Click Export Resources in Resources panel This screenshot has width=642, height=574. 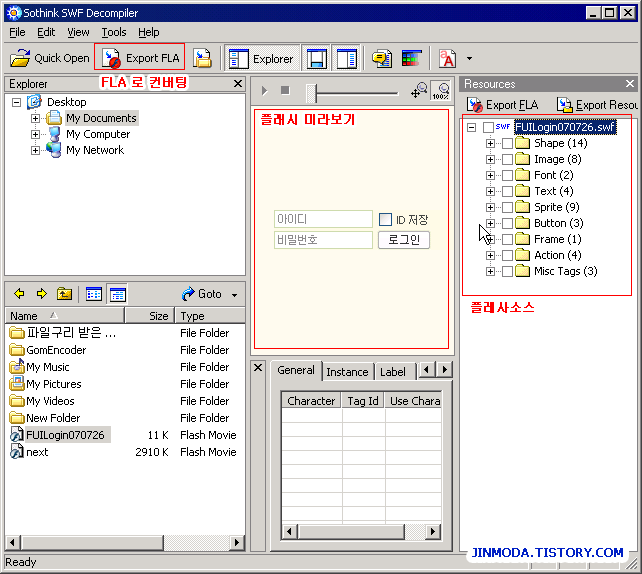click(x=597, y=105)
